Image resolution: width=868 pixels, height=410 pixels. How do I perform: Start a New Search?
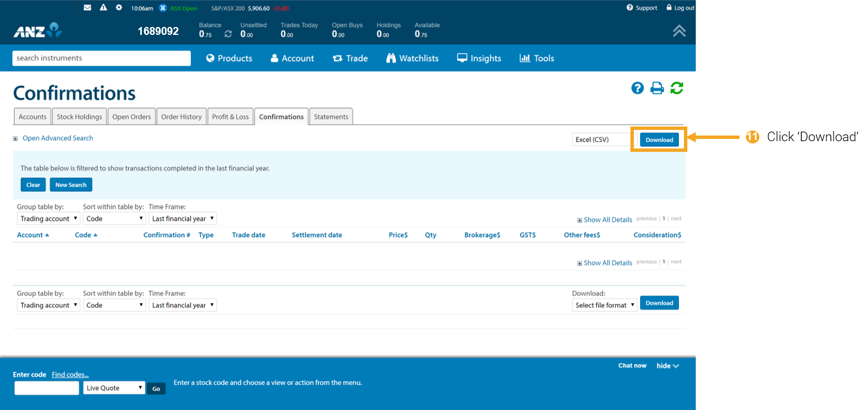pos(70,184)
